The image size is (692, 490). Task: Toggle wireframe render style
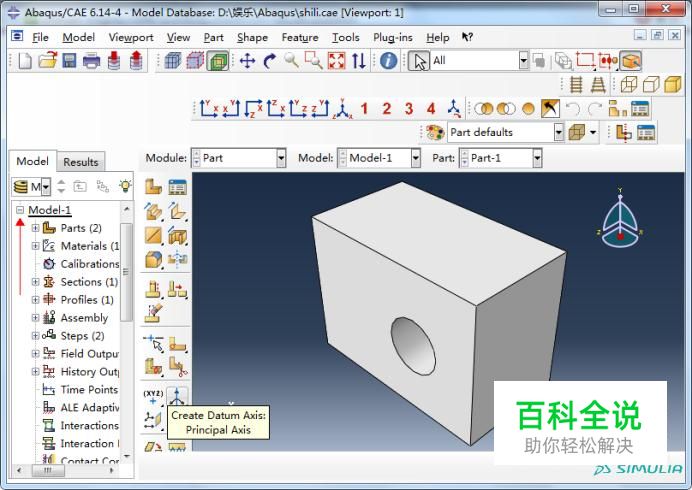(628, 84)
